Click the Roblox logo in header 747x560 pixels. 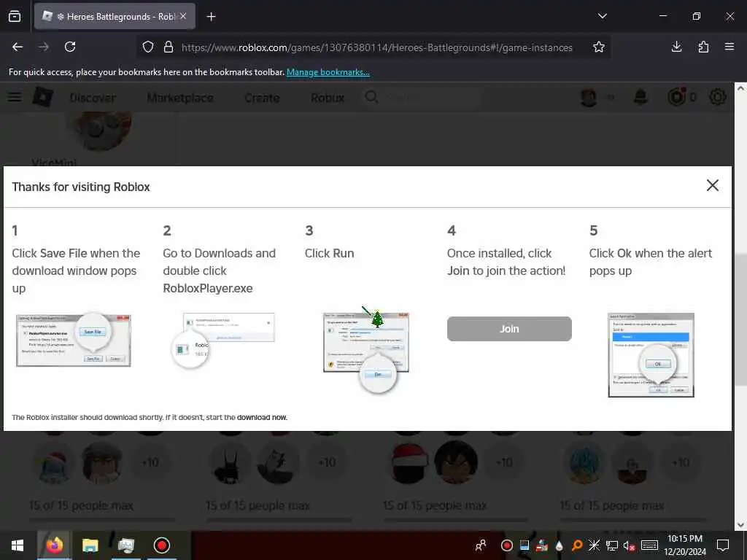tap(43, 97)
